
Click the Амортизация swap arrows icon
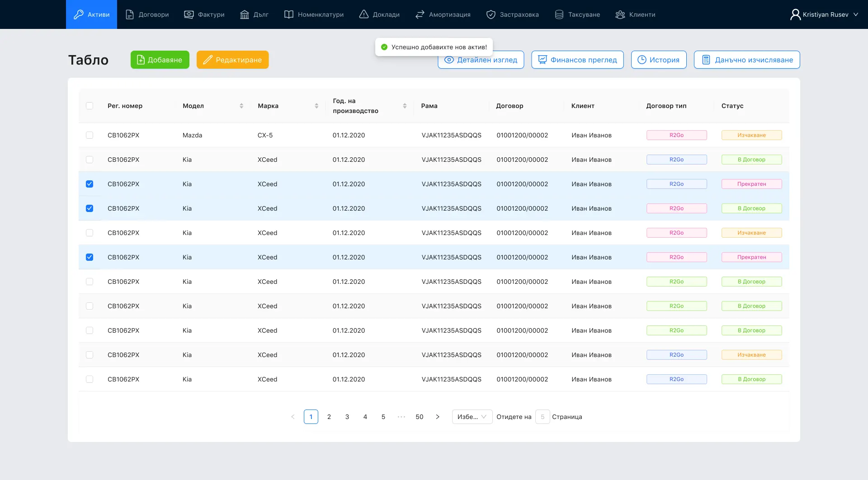click(420, 14)
